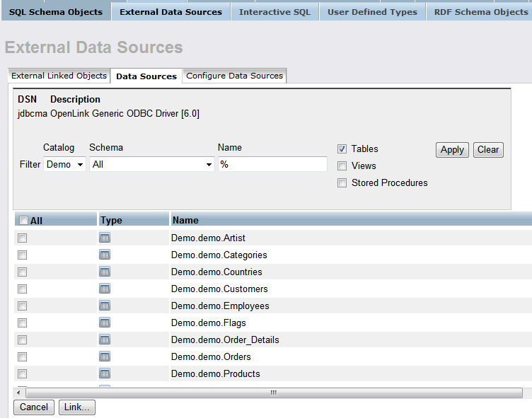The width and height of the screenshot is (532, 418).
Task: Click the table icon for Demo.demo.Categories
Action: point(105,255)
